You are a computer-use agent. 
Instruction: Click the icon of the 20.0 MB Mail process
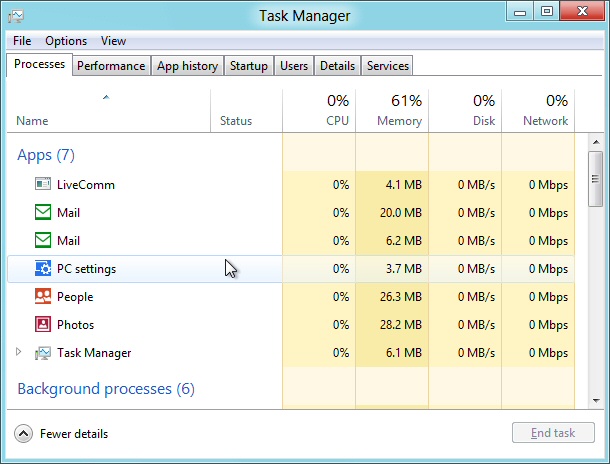43,212
